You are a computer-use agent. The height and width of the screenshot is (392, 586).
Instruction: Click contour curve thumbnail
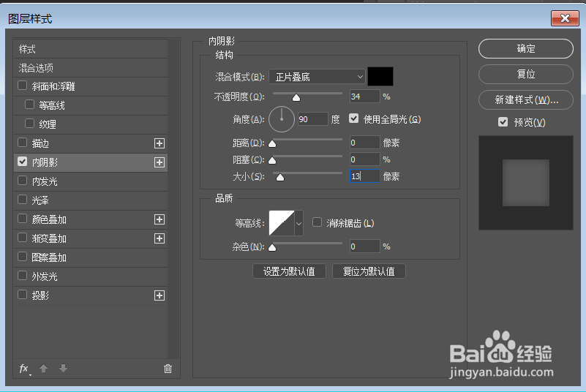tap(282, 223)
